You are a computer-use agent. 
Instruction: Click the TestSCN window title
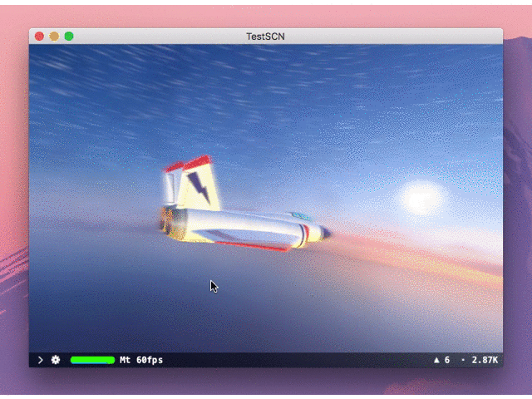[x=265, y=37]
